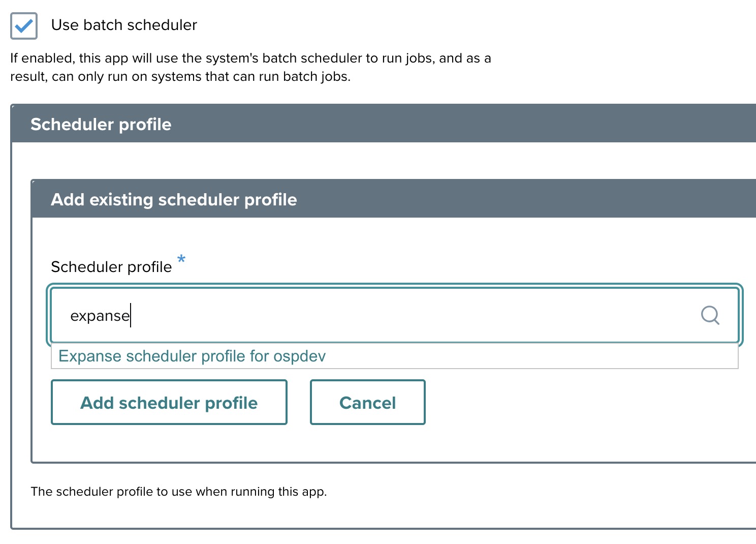
Task: Cancel adding the scheduler profile
Action: coord(367,402)
